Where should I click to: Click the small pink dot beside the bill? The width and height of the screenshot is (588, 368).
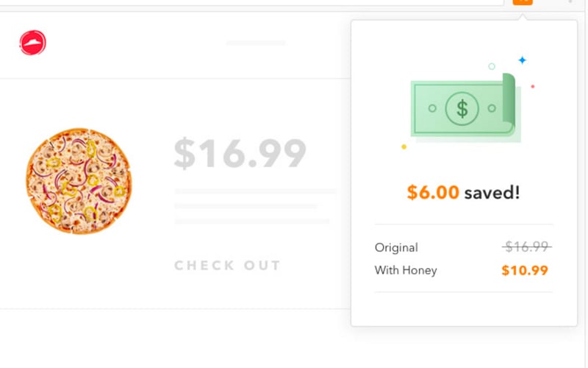click(532, 87)
